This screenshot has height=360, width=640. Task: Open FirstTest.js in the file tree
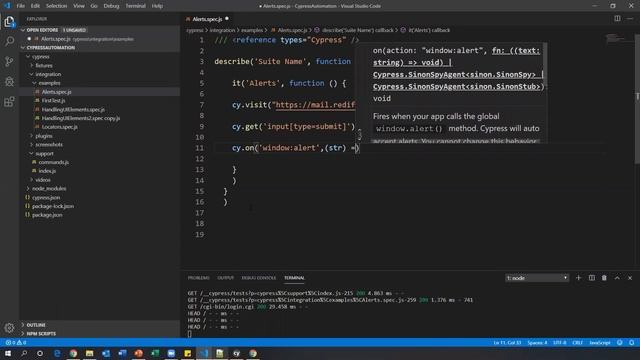tap(53, 100)
